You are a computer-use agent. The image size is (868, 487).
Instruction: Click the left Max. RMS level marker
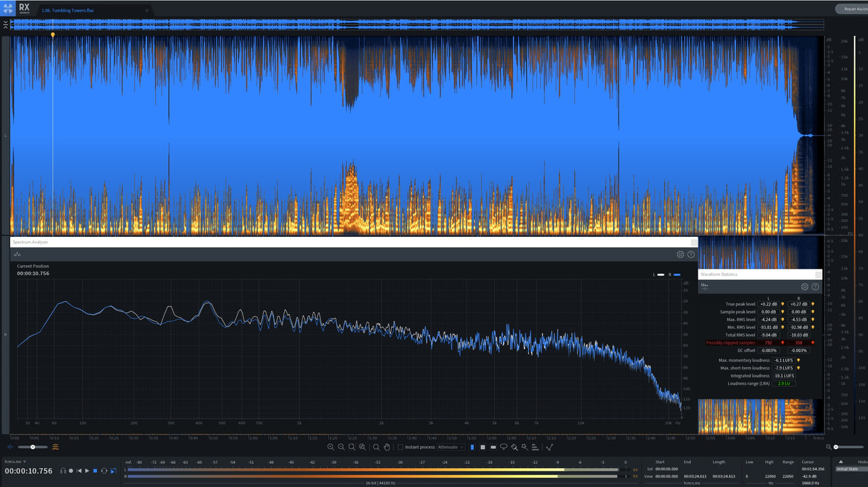[x=783, y=319]
